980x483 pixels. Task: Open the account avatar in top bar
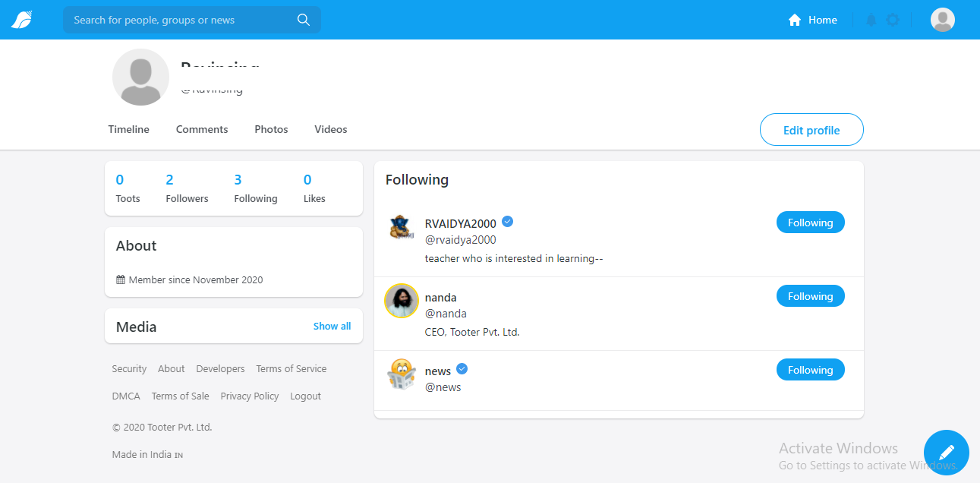click(x=942, y=20)
